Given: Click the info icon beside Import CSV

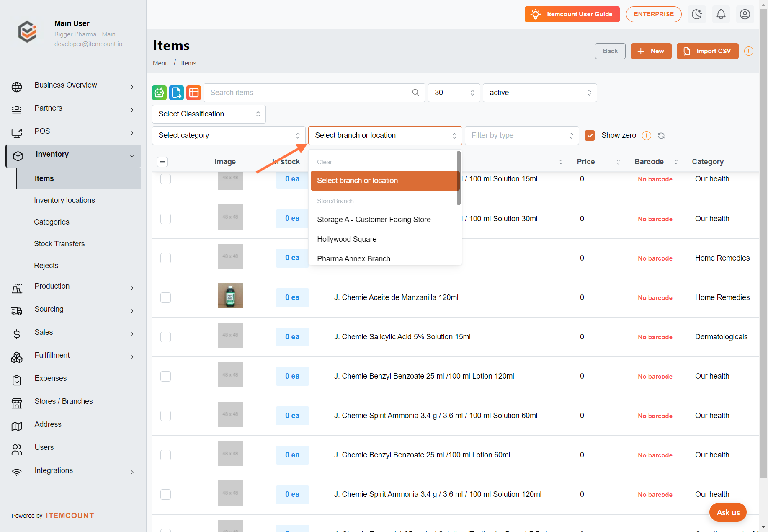Looking at the screenshot, I should pyautogui.click(x=749, y=51).
